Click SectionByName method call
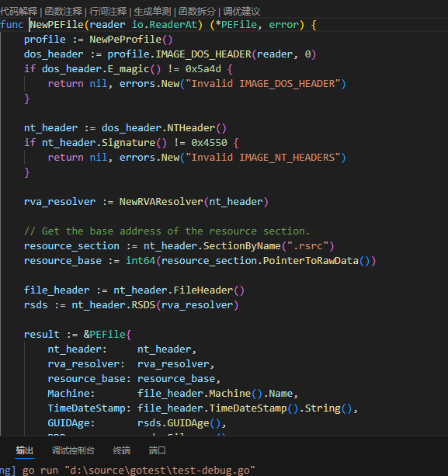Image resolution: width=448 pixels, height=476 pixels. point(242,246)
